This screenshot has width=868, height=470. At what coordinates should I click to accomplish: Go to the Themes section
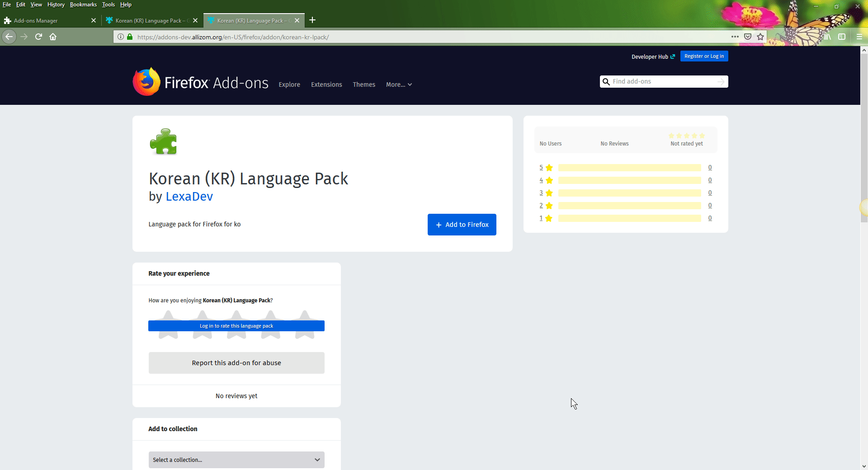[x=364, y=85]
